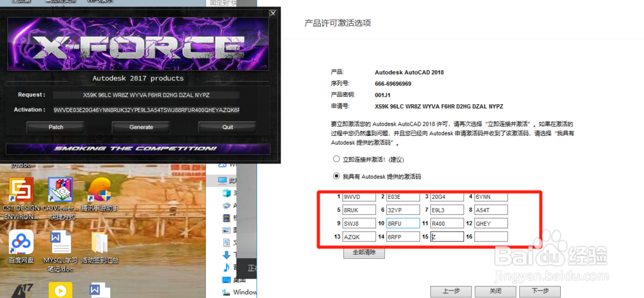Viewport: 644px width, 298px height.
Task: Select the music note icon in Explorer sidebar
Action: (x=226, y=268)
